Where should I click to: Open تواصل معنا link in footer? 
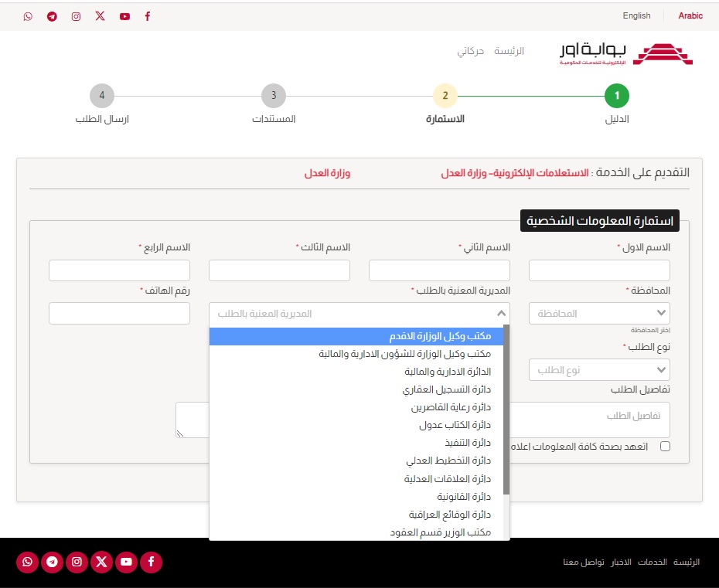pos(584,562)
